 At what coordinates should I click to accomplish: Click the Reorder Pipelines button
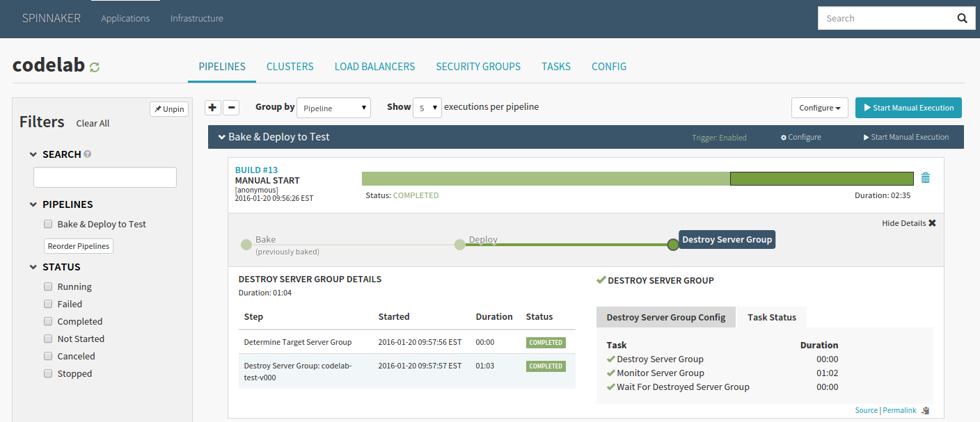click(x=79, y=246)
